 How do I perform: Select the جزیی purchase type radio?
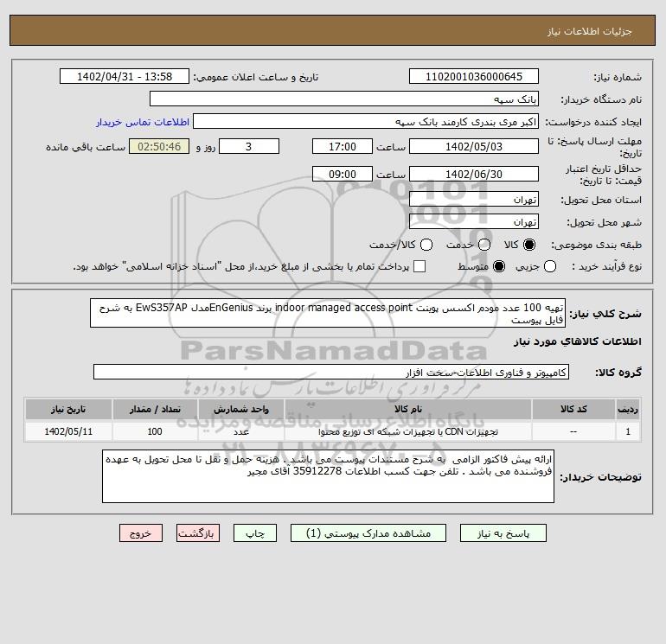(550, 266)
